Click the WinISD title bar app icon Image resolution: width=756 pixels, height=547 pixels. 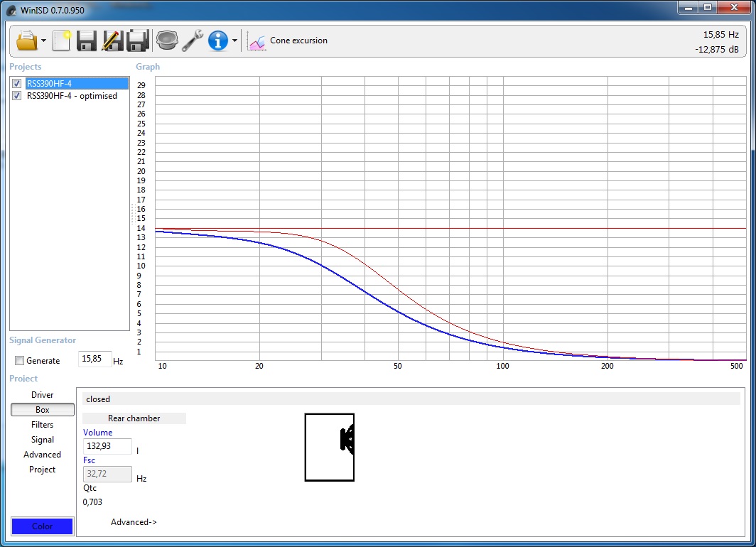[x=11, y=10]
